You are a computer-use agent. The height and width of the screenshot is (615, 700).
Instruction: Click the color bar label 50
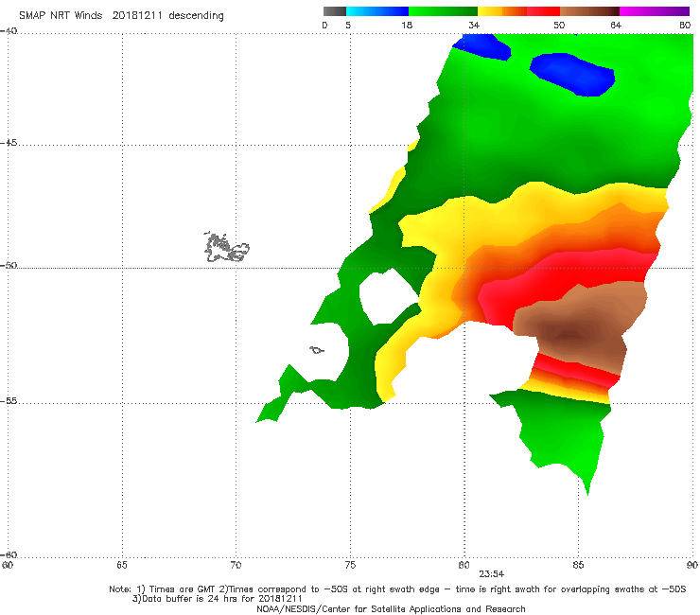(x=559, y=25)
